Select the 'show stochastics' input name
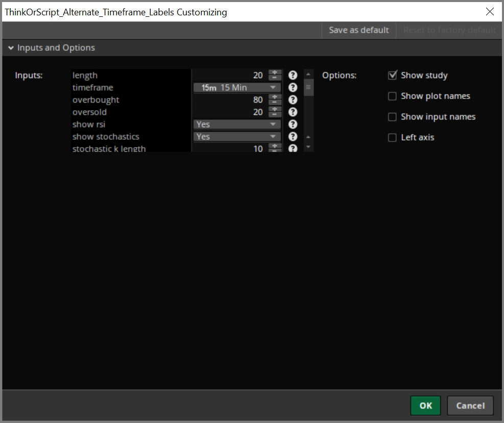Viewport: 504px width, 423px height. coord(106,136)
